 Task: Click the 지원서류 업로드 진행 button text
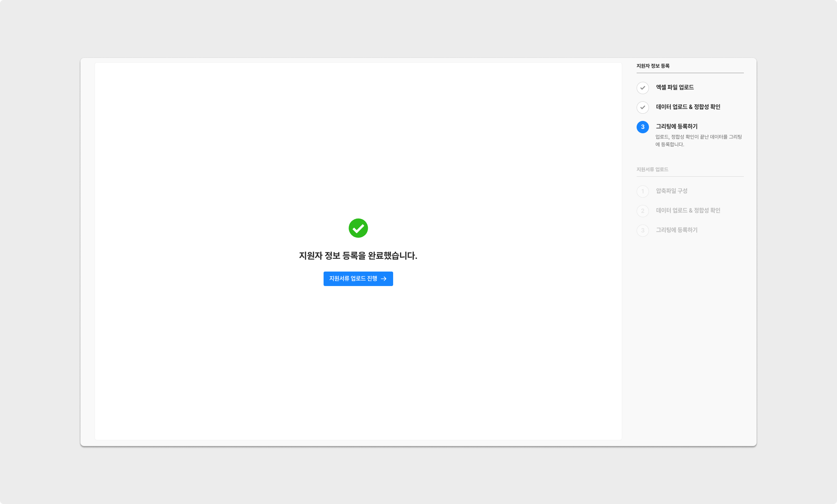click(x=353, y=278)
